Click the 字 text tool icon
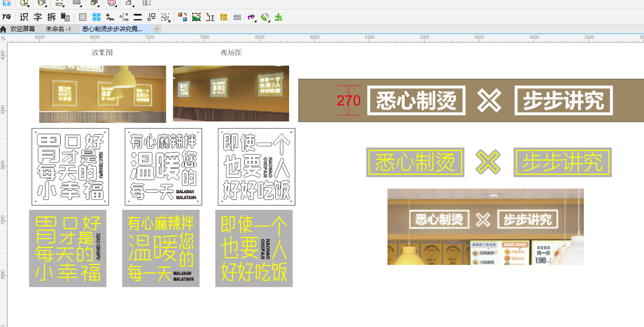Screen dimensions: 644x327 tap(38, 17)
